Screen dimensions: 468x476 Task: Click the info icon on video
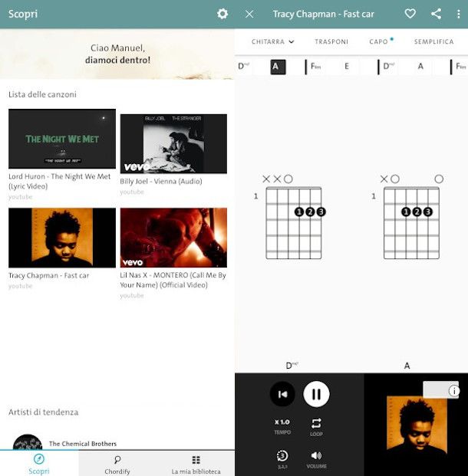pyautogui.click(x=454, y=390)
